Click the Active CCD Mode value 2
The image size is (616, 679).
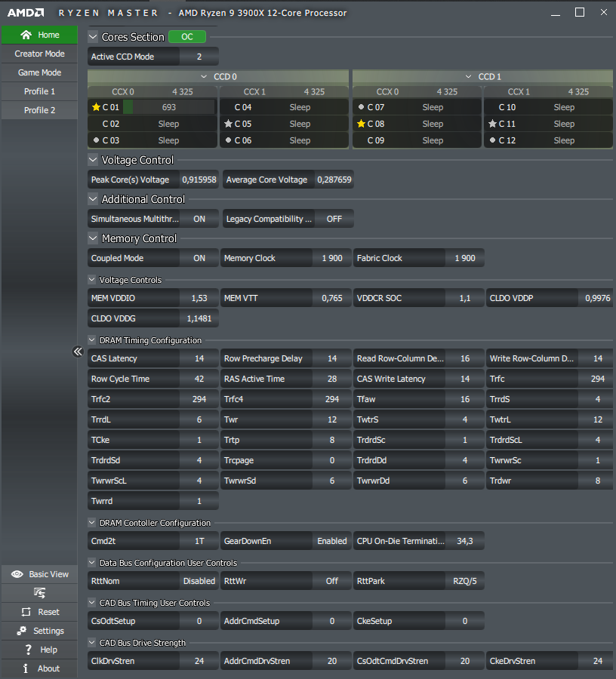pos(199,57)
